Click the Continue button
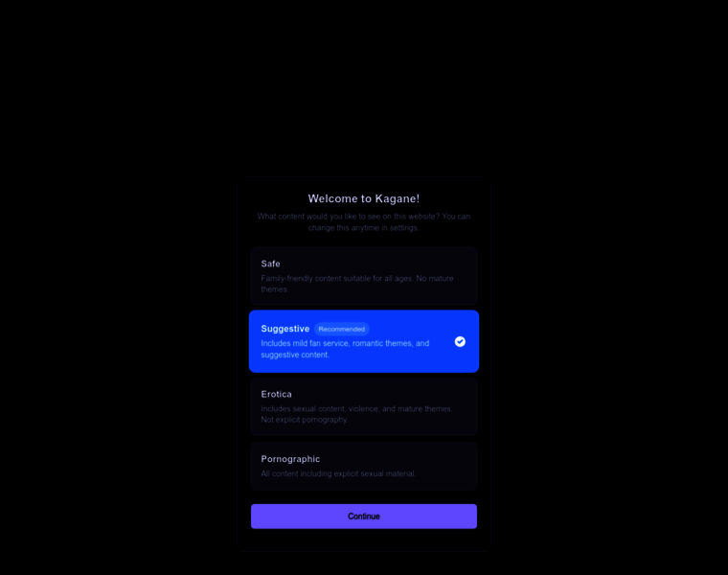Viewport: 728px width, 575px height. click(364, 516)
